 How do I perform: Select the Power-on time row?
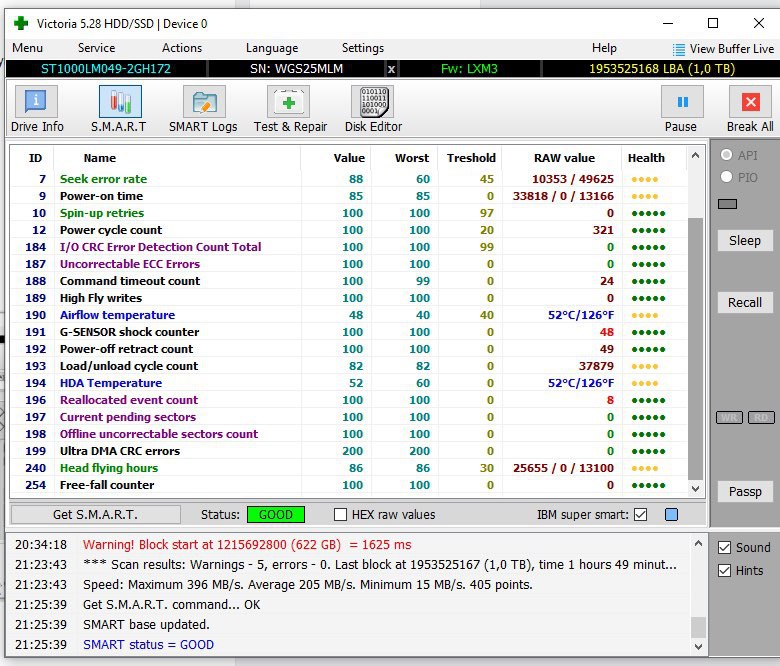(349, 196)
